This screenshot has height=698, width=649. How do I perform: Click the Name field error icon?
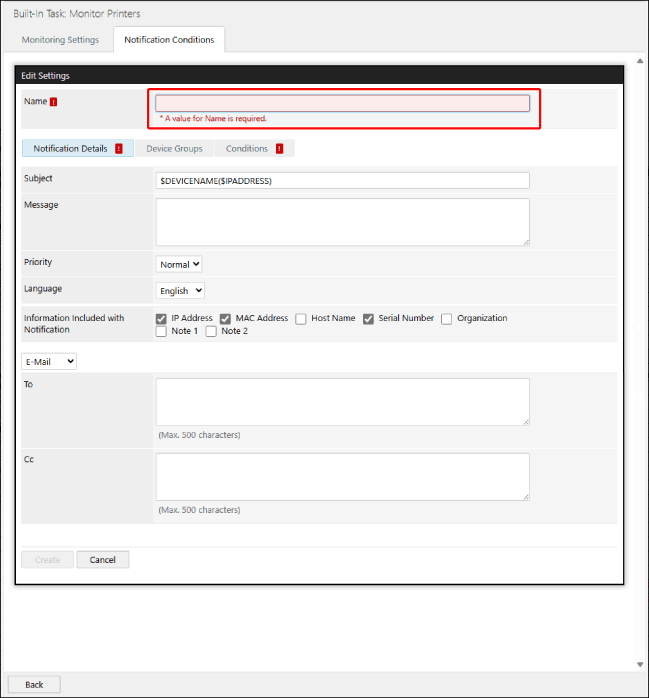point(54,102)
